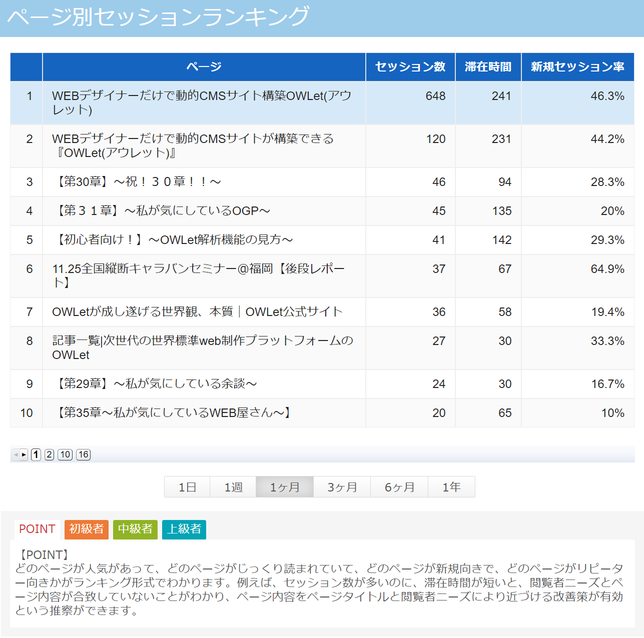
Task: Click new session rate 64.9%
Action: [607, 269]
